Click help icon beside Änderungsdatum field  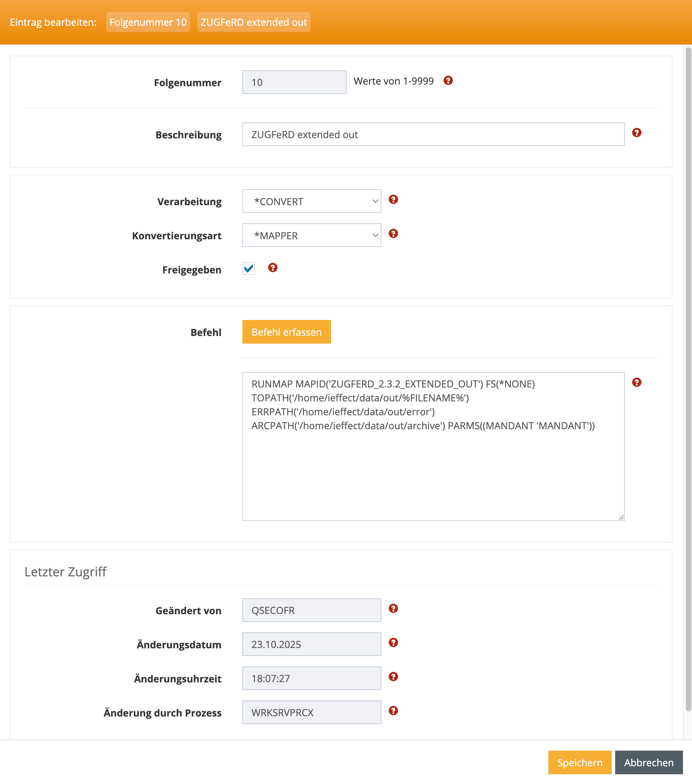point(393,642)
